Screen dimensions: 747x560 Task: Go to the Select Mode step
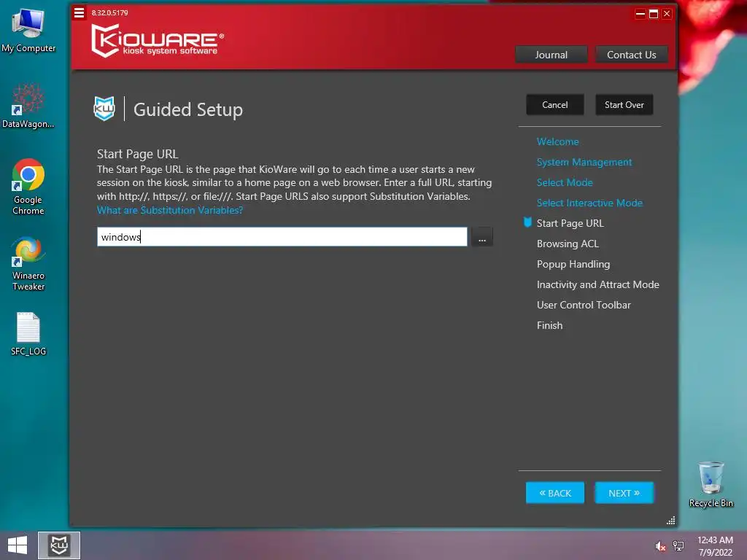565,182
